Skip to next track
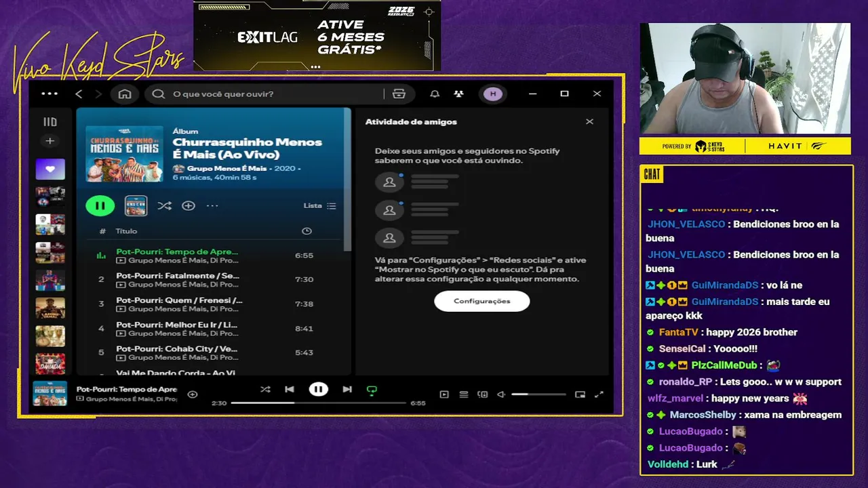The height and width of the screenshot is (488, 868). (347, 389)
